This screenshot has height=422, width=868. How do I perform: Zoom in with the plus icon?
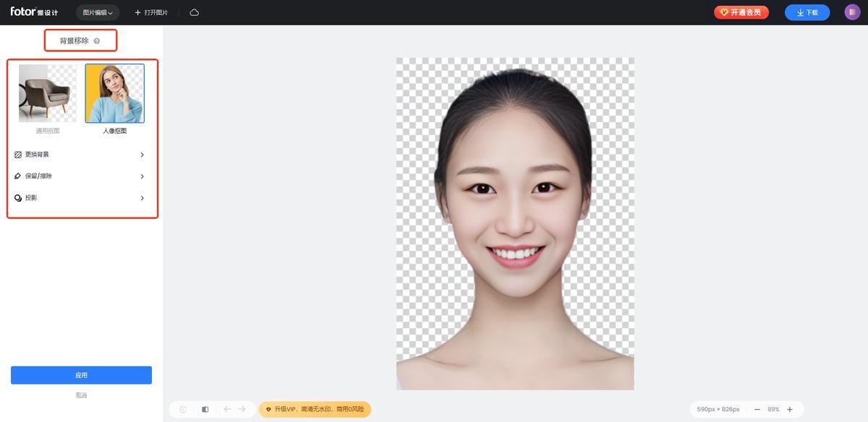click(x=790, y=410)
